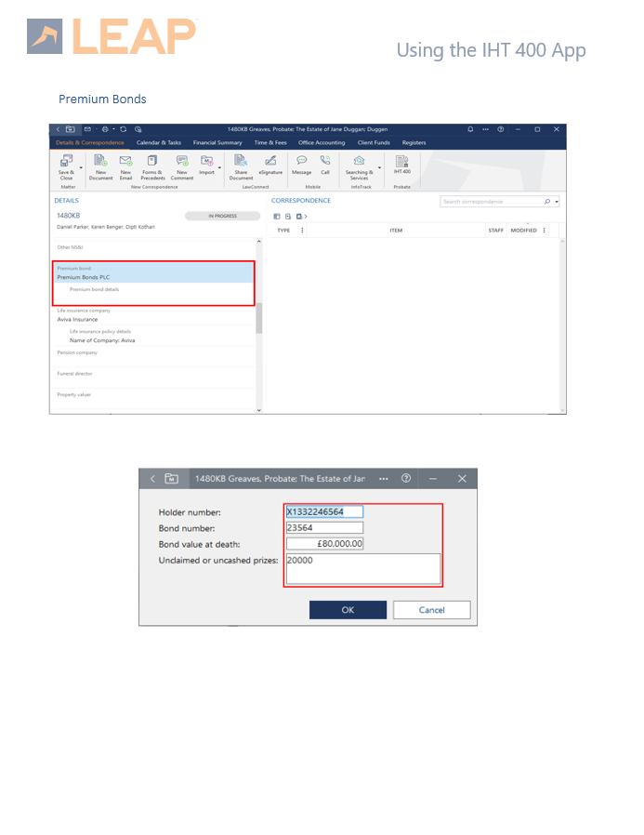Click the Save & Close icon

[x=66, y=162]
